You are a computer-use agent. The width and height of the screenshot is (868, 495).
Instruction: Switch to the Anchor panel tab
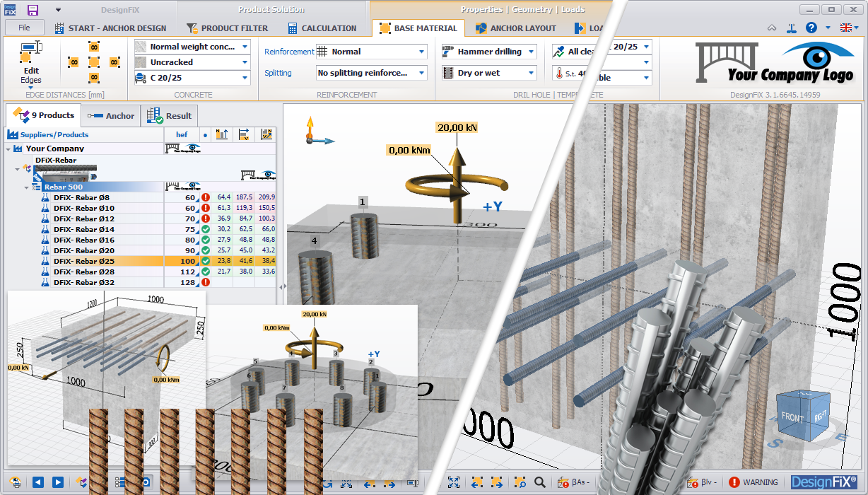point(111,116)
